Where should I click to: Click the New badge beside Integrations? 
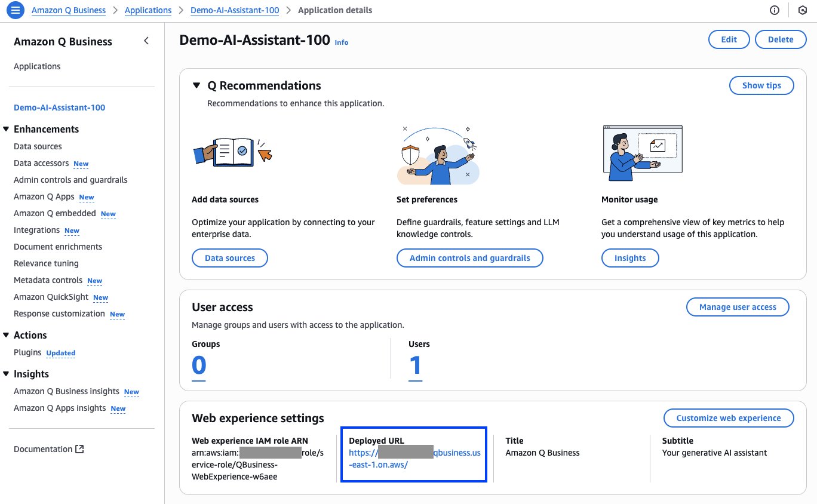point(72,231)
